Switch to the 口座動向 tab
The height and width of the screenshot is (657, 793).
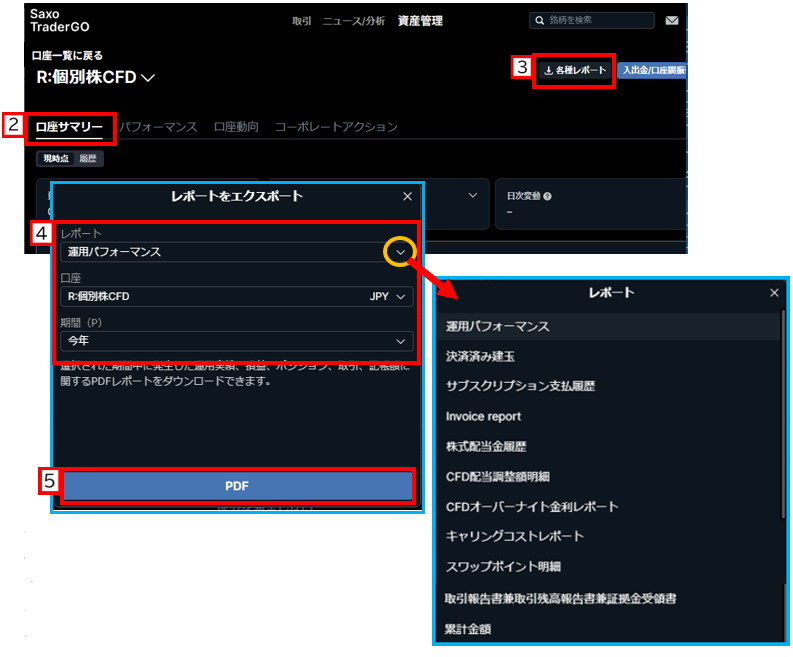pyautogui.click(x=236, y=127)
